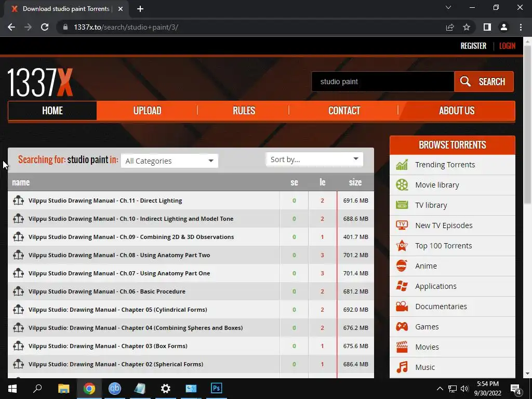Click the Movies clapperboard icon
Viewport: 532px width, 399px height.
click(402, 347)
